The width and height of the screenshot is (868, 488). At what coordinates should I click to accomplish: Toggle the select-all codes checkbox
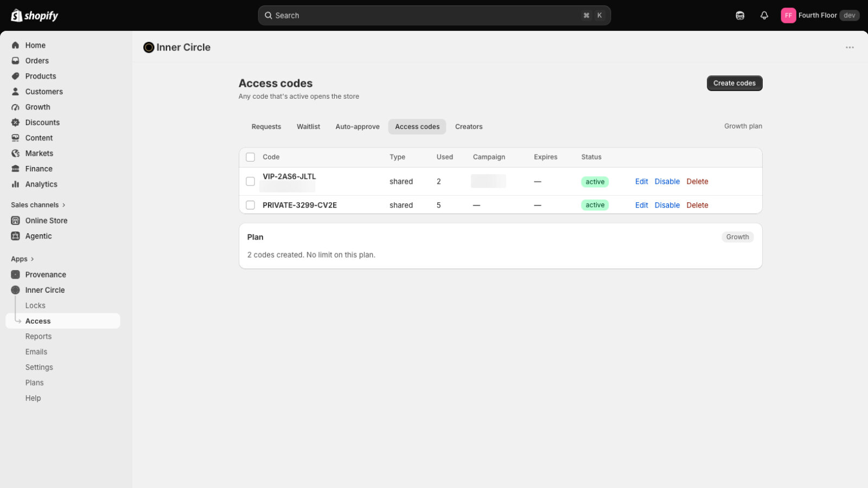coord(250,157)
